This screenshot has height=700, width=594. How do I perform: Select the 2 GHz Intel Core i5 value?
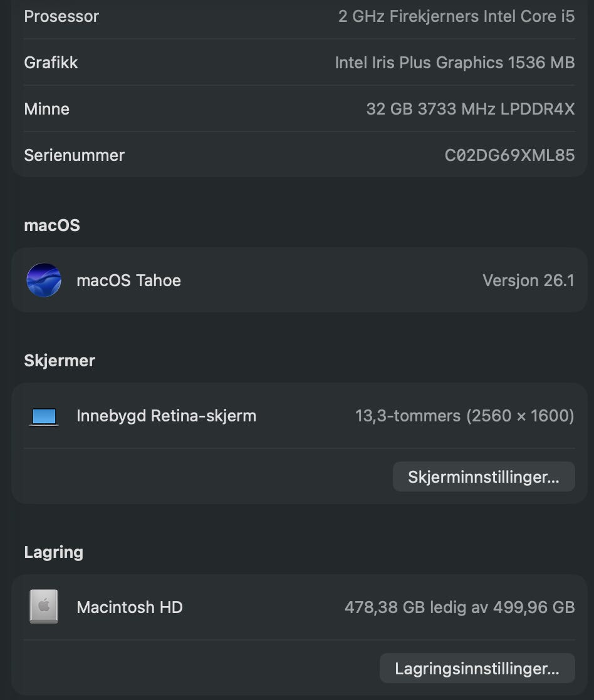456,16
